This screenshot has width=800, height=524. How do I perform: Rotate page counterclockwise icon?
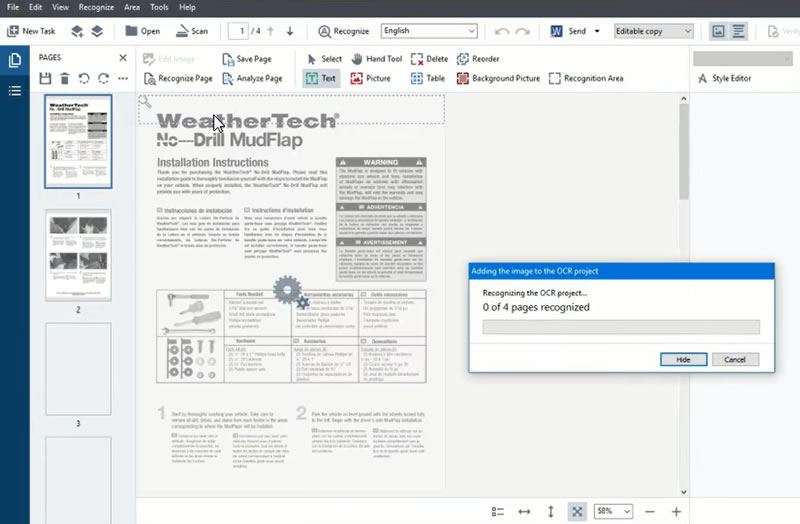[84, 78]
